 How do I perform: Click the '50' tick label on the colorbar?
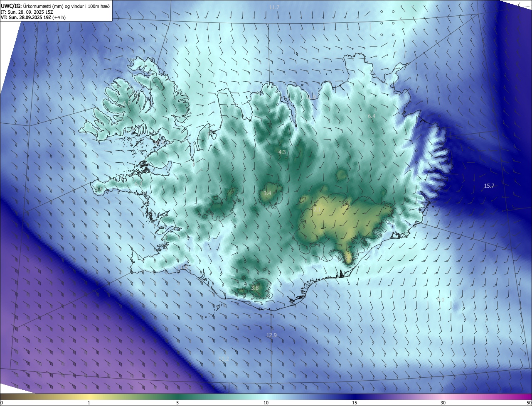tap(529, 403)
